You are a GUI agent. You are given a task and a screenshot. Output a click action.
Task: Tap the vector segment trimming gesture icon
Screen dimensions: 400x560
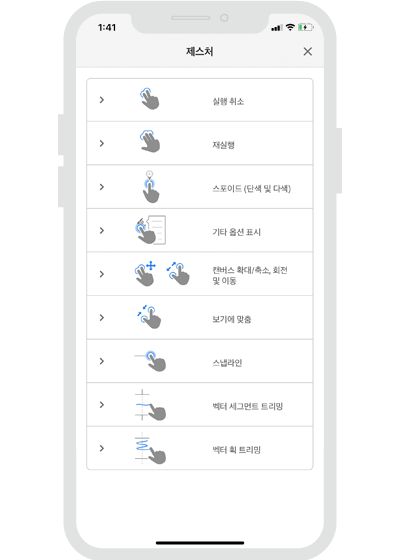click(150, 405)
